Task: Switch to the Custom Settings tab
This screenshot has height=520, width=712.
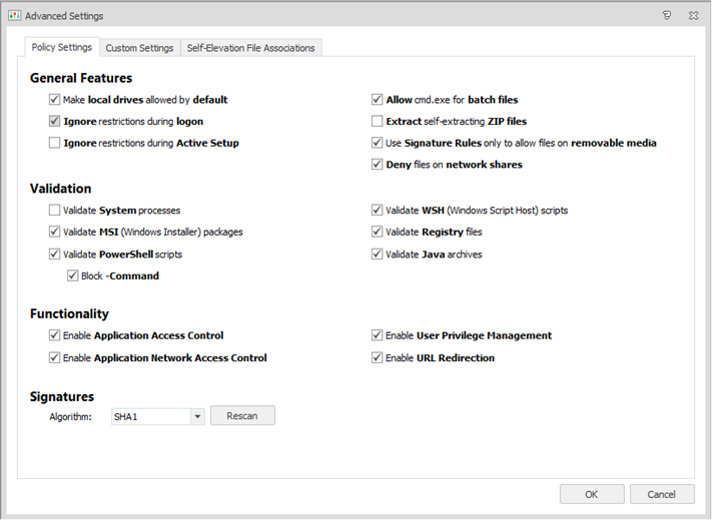Action: pyautogui.click(x=140, y=48)
